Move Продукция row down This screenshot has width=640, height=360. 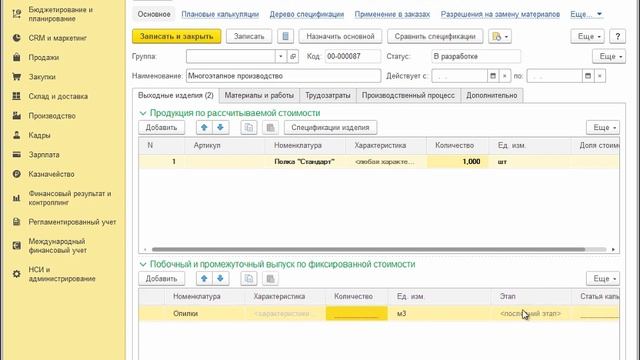pos(220,127)
